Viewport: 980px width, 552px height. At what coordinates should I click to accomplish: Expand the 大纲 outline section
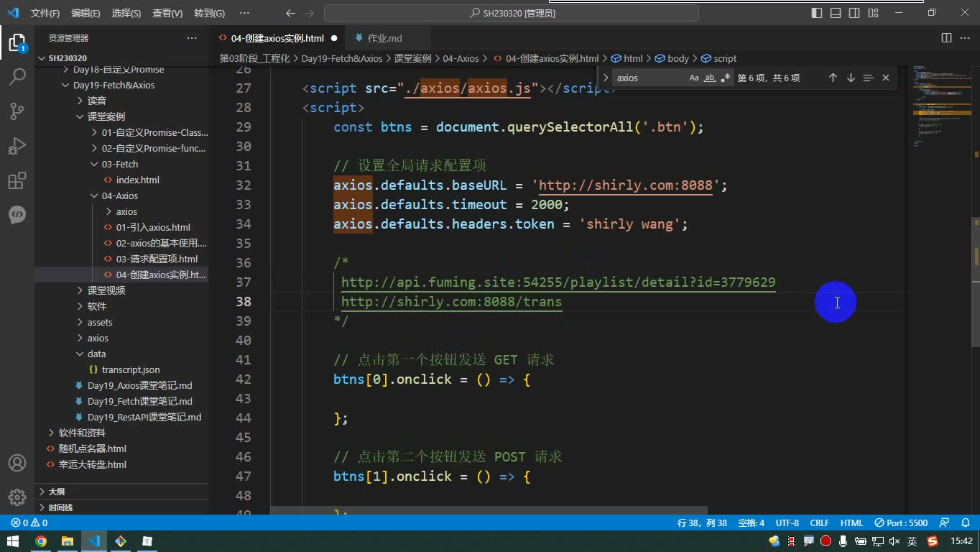(x=121, y=492)
